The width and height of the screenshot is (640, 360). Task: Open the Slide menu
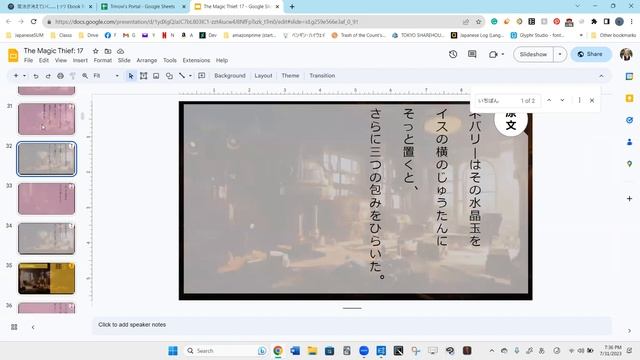coord(124,60)
